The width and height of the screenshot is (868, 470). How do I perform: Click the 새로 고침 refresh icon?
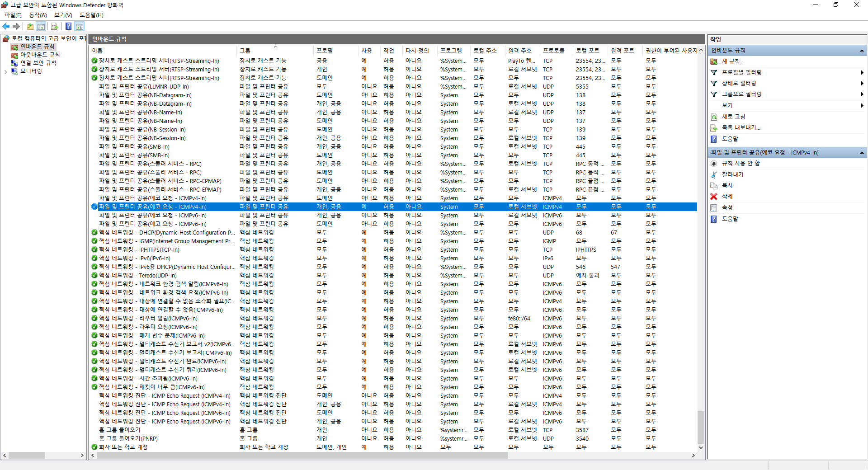[714, 117]
